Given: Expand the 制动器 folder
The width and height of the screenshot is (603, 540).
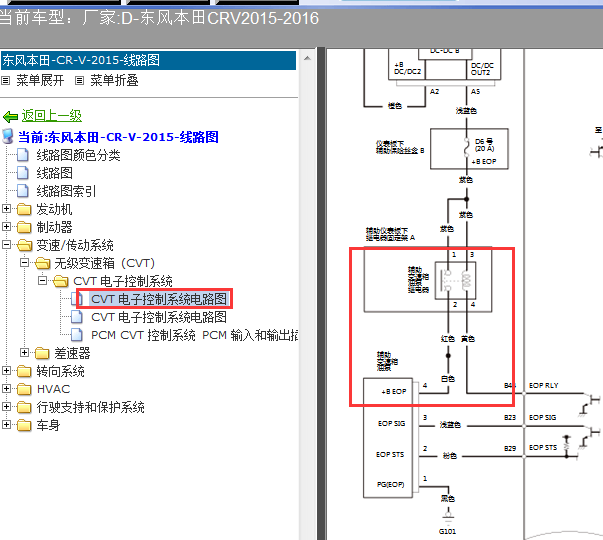Looking at the screenshot, I should [6, 227].
